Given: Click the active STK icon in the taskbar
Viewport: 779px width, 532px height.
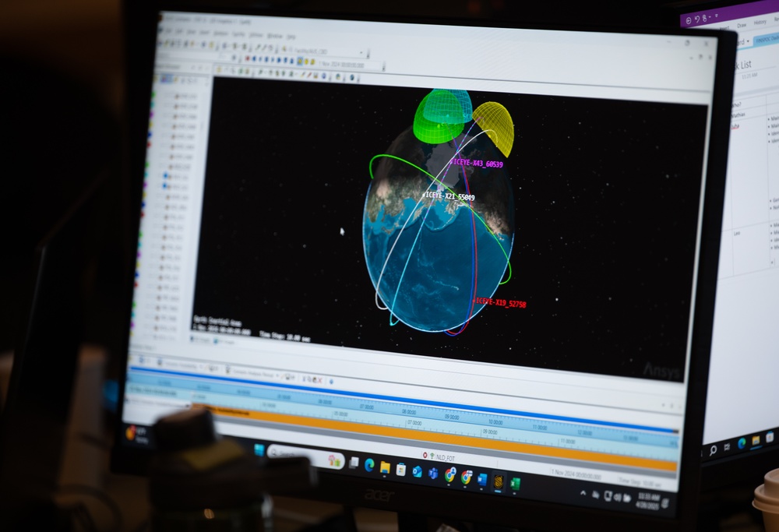Looking at the screenshot, I should [x=499, y=482].
